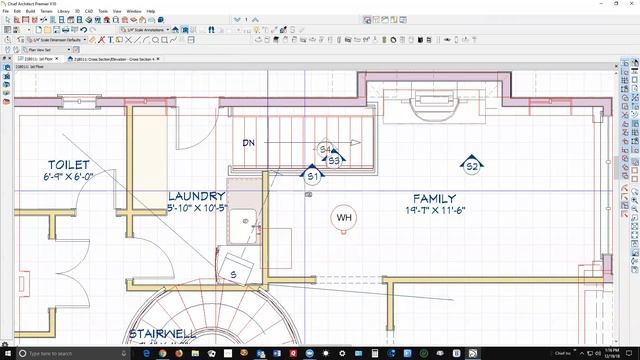Click the top icon in the left side panel
The image size is (640, 360).
coord(7,67)
